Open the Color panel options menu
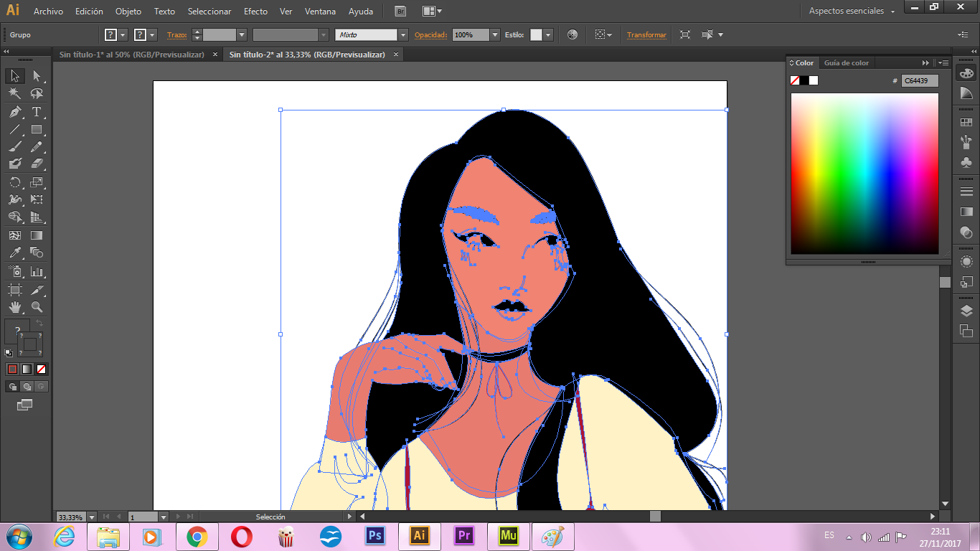This screenshot has height=551, width=980. click(x=943, y=63)
